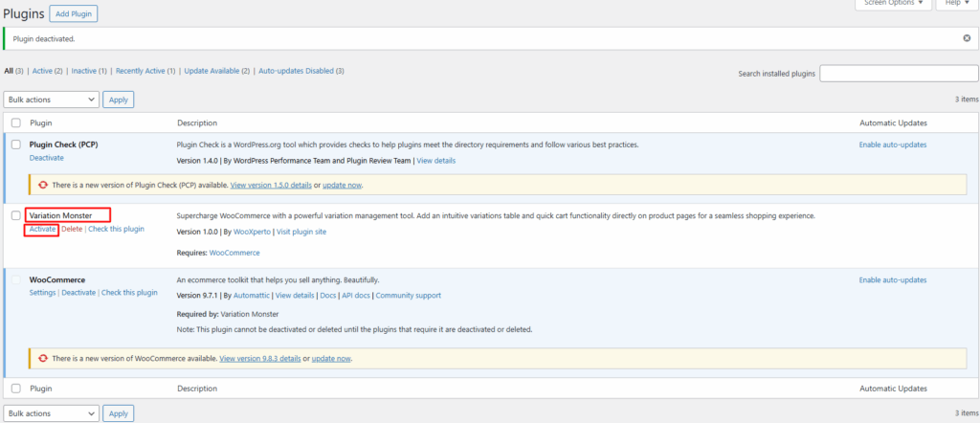
Task: Open View details for WooCommerce
Action: [x=295, y=296]
